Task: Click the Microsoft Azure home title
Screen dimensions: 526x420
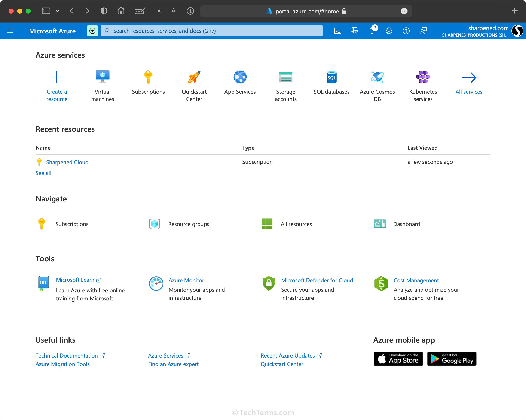Action: point(52,31)
